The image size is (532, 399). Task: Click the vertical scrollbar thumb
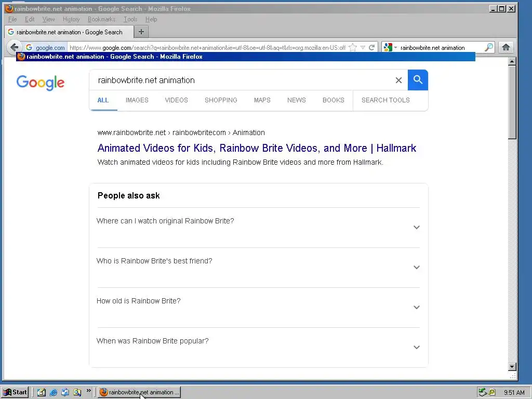pos(512,102)
